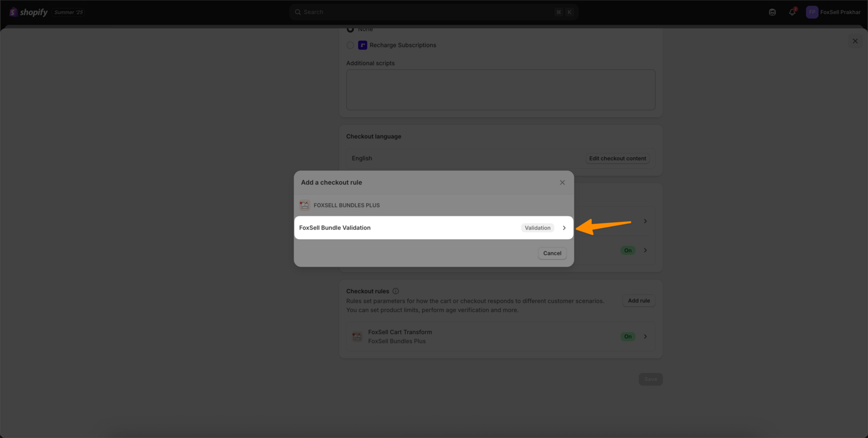Click the Shopify logo
868x438 pixels.
click(29, 12)
